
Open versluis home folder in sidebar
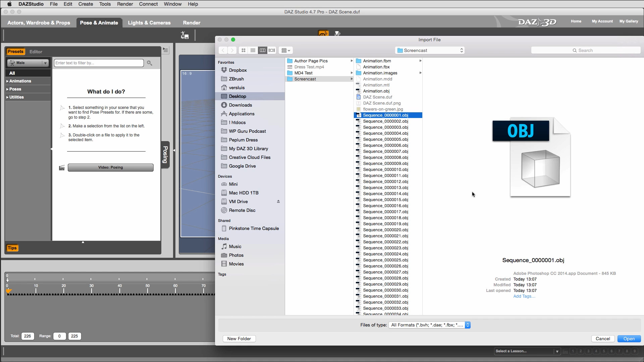237,87
